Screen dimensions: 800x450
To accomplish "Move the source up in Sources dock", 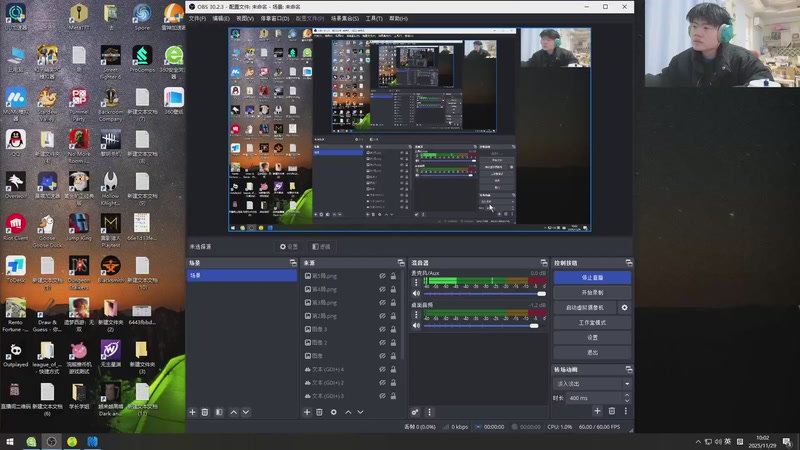I will [348, 412].
